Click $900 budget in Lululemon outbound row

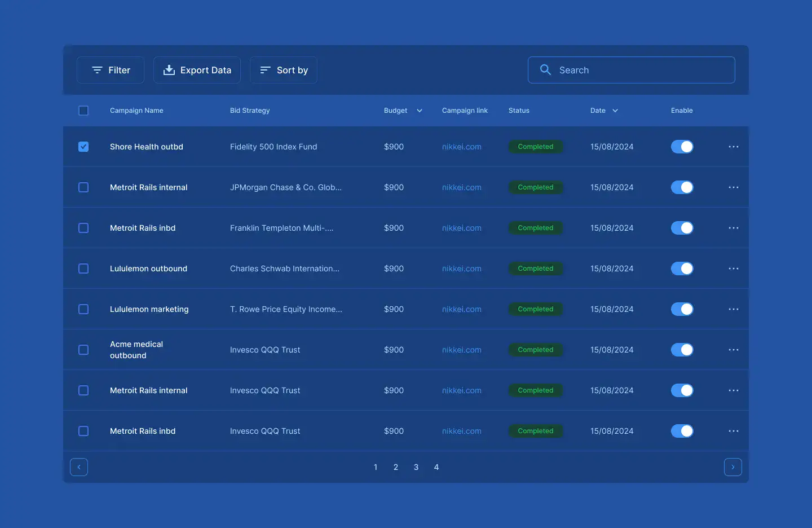coord(394,269)
